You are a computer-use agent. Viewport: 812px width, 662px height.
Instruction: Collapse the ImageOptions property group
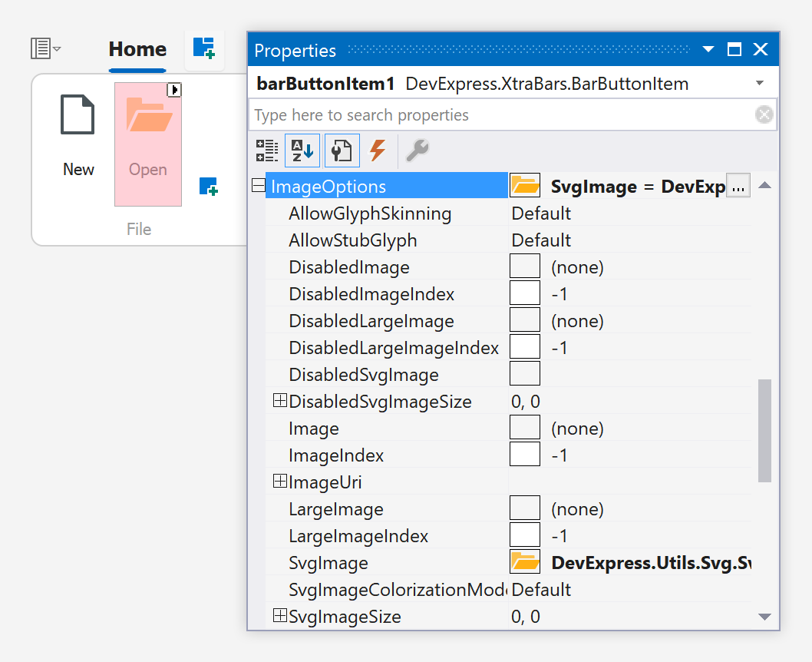tap(258, 186)
